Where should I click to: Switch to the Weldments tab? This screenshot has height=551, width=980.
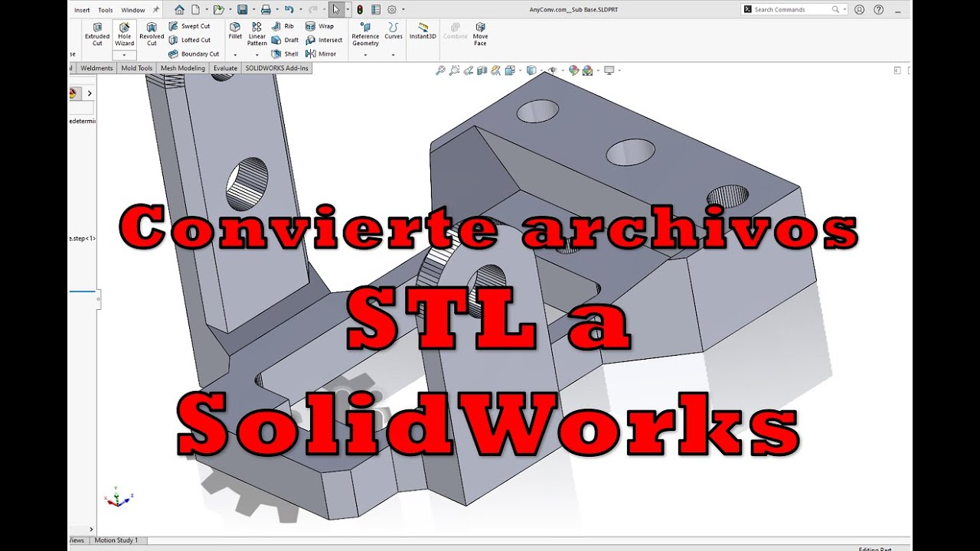click(x=96, y=68)
